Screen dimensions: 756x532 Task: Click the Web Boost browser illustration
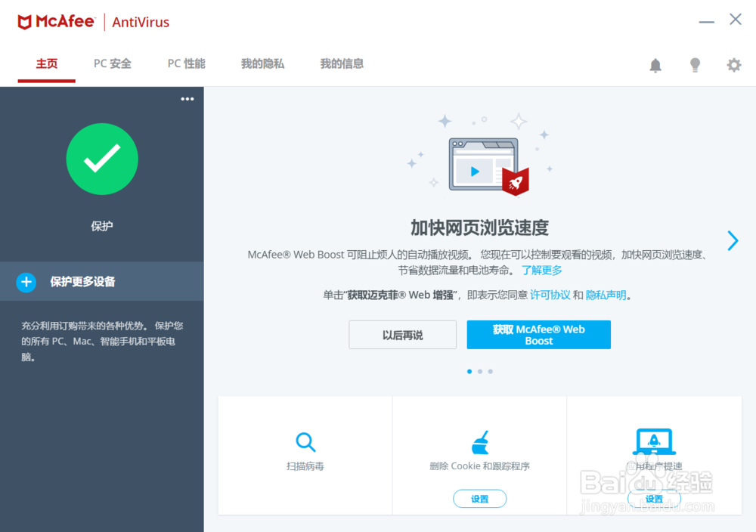[x=488, y=167]
